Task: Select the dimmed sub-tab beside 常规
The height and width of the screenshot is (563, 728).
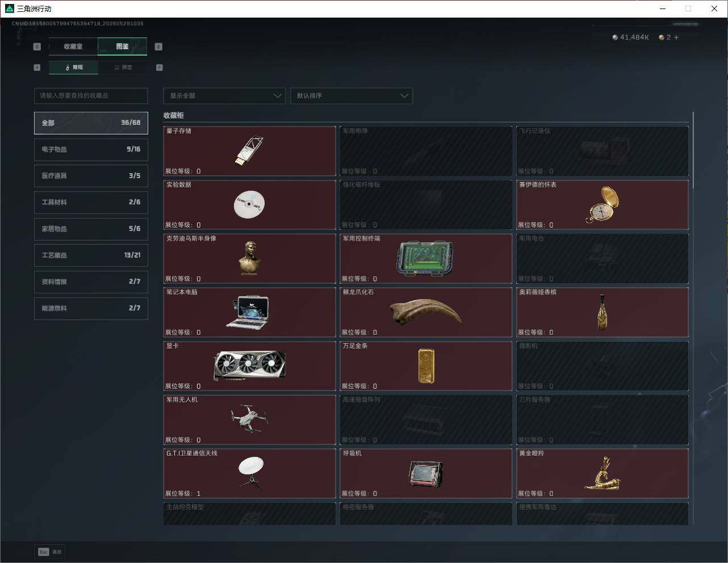Action: (x=123, y=68)
